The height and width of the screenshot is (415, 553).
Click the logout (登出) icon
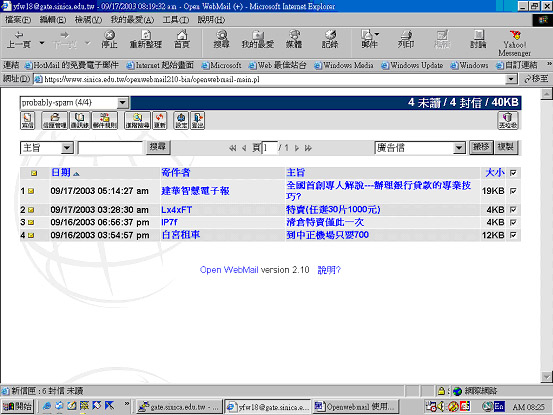(x=198, y=121)
